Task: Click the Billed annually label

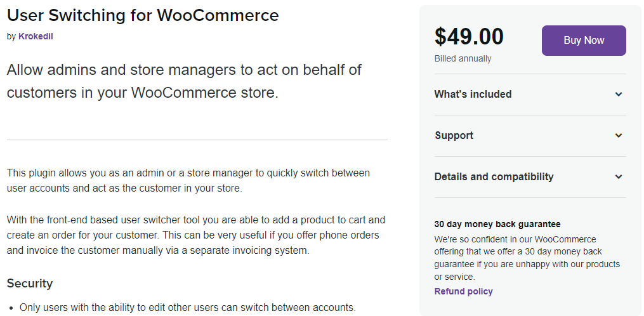Action: click(x=463, y=58)
